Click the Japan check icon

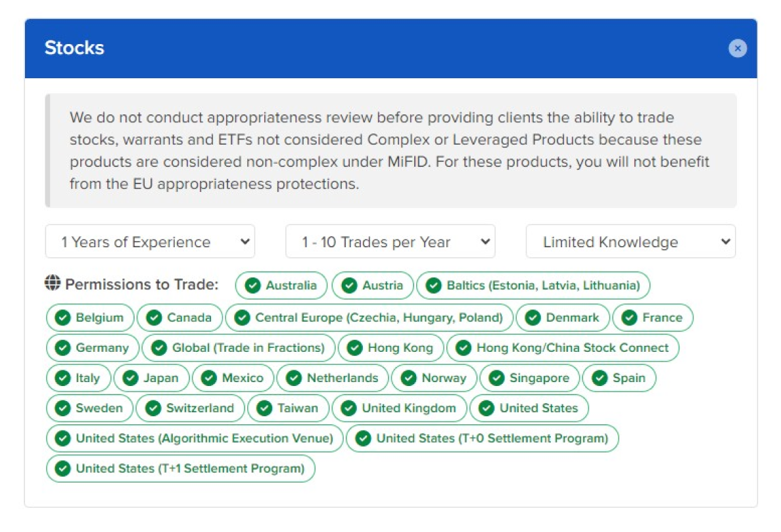point(130,378)
